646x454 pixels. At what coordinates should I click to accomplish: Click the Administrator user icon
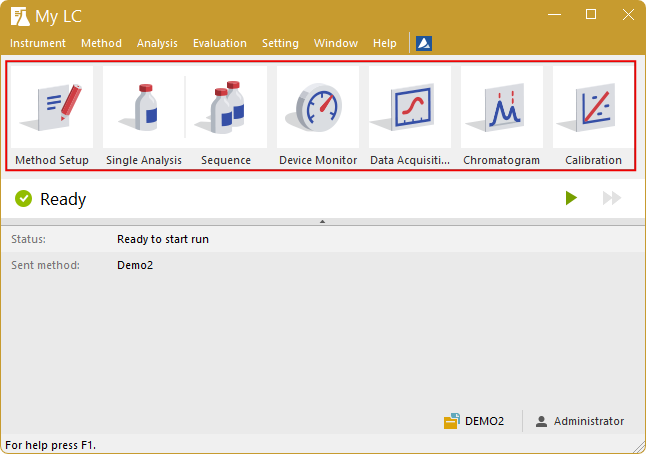(541, 421)
